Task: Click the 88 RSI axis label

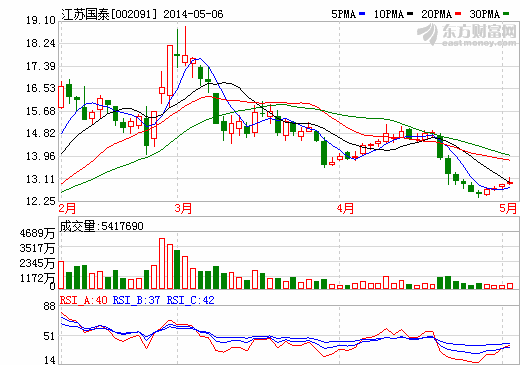Action: click(49, 306)
